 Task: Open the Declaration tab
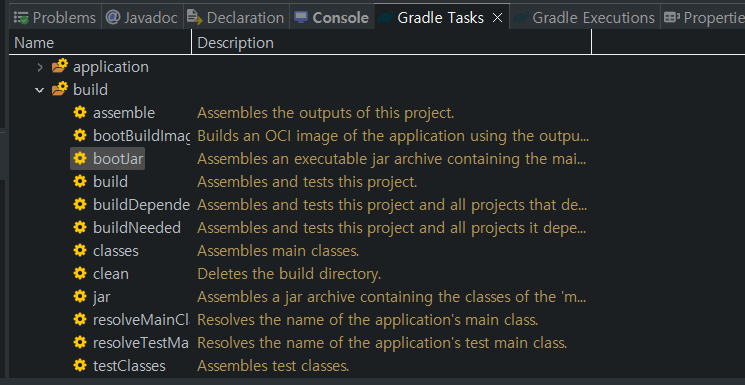pos(236,18)
